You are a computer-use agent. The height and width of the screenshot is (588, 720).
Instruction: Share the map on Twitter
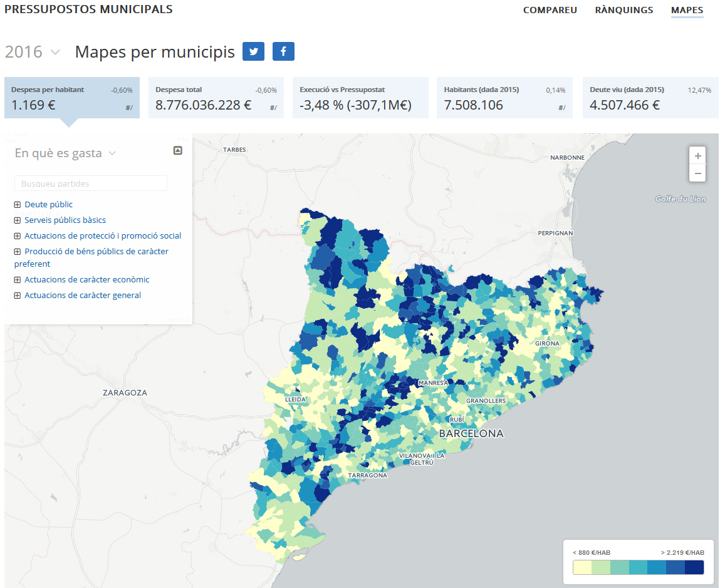[253, 51]
